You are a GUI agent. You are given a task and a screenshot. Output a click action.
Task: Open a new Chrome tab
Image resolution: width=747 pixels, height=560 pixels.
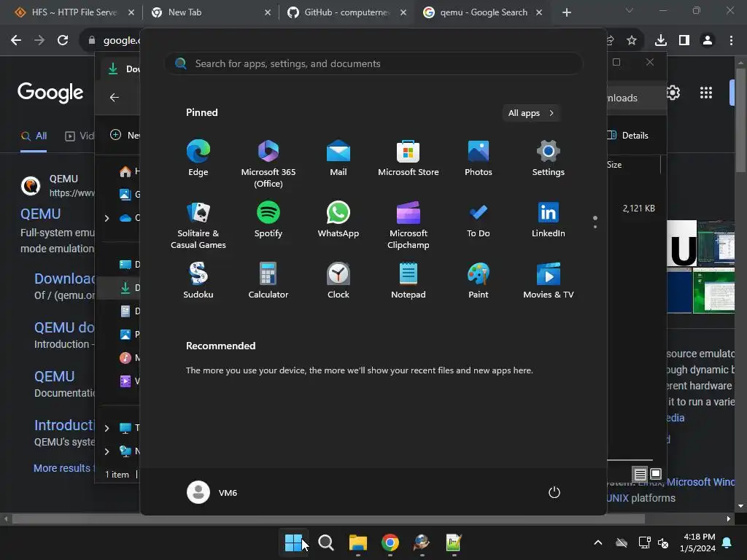(566, 12)
